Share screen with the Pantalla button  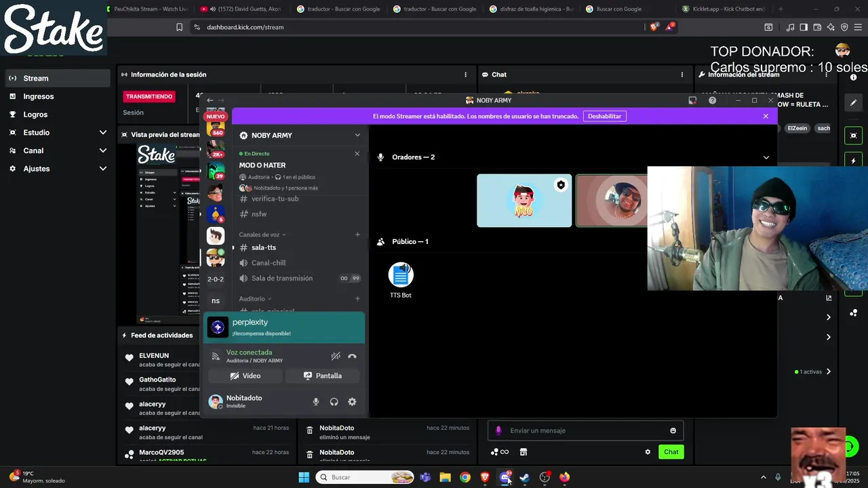[323, 375]
